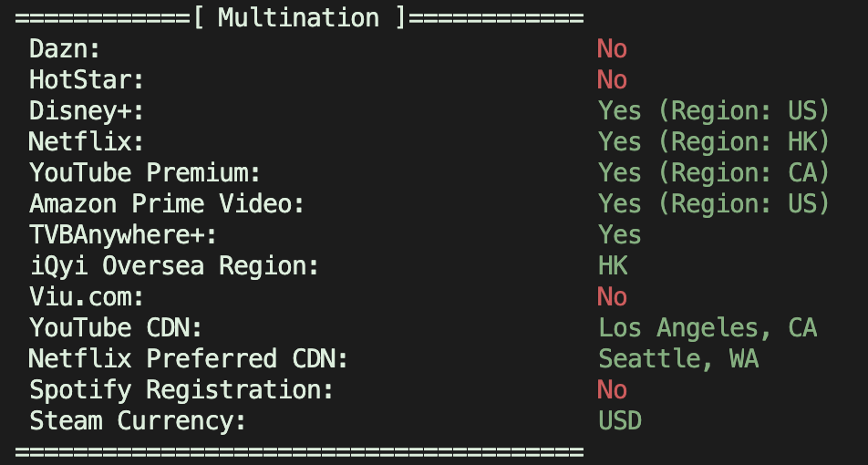This screenshot has height=465, width=868.
Task: Click the red No beside Dazn
Action: pos(612,49)
